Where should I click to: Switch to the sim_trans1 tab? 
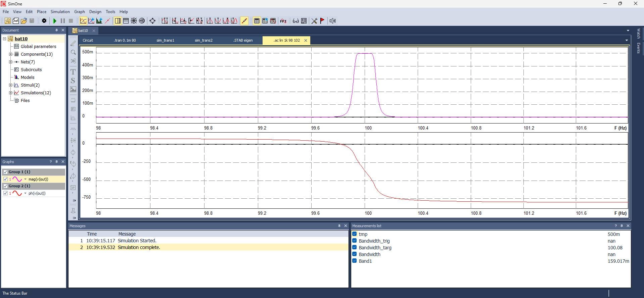[165, 40]
